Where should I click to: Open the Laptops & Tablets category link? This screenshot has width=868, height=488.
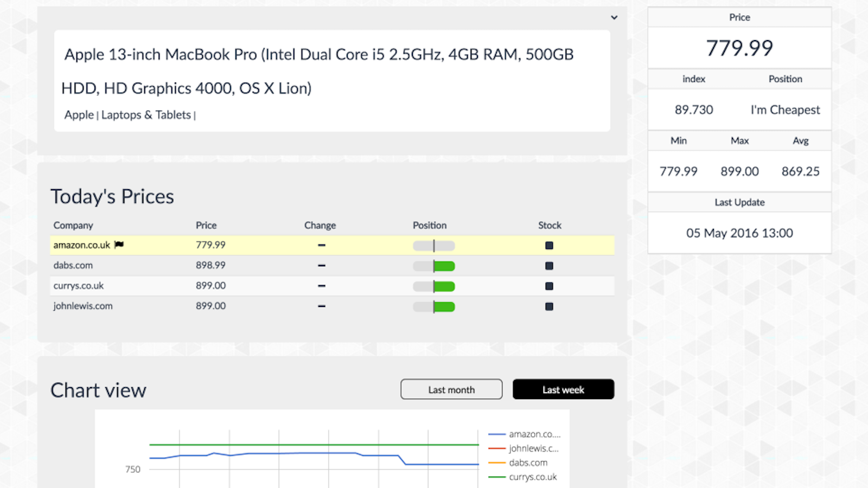point(146,115)
